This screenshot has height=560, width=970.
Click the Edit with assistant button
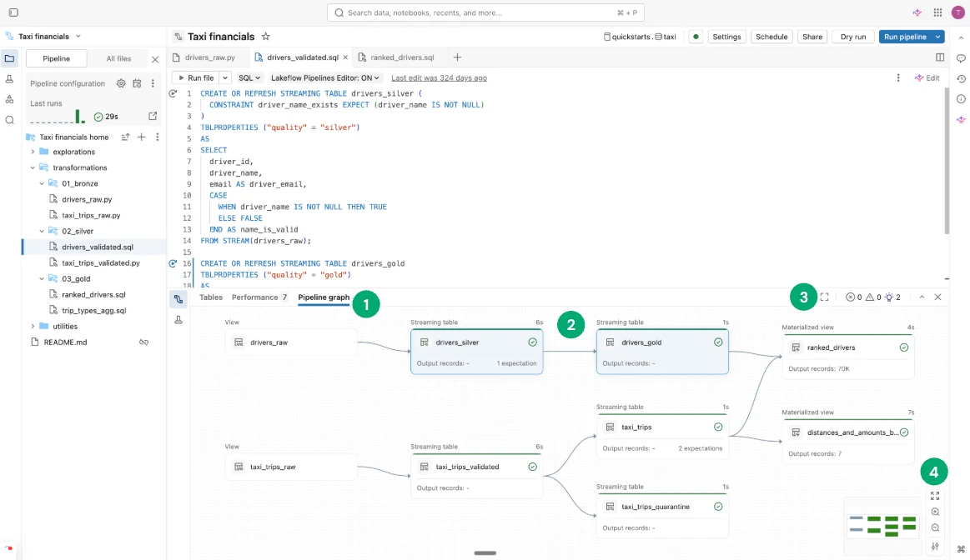click(x=927, y=77)
